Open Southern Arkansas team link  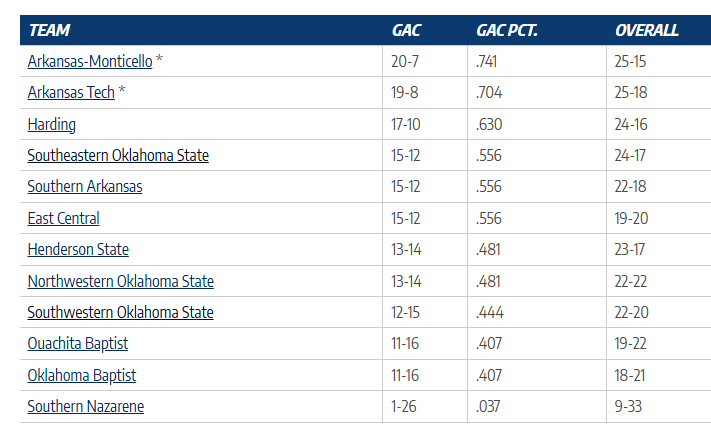tap(85, 186)
